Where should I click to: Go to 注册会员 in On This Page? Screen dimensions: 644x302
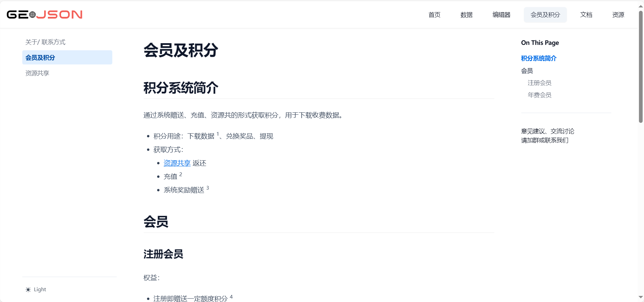pyautogui.click(x=539, y=83)
